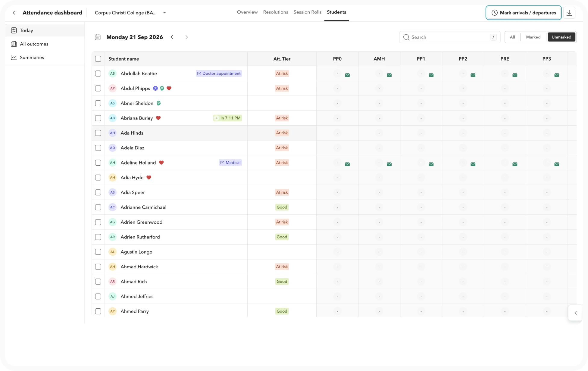The image size is (588, 371).
Task: Click the heart icon next to Abriana Burley
Action: [x=158, y=118]
